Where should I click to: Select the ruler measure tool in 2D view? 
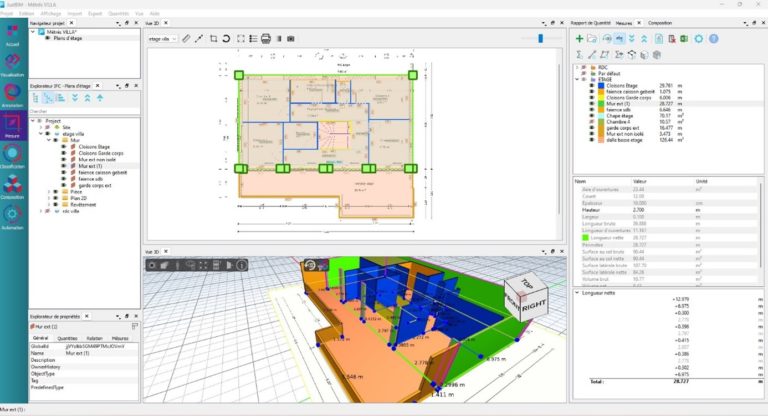(186, 39)
